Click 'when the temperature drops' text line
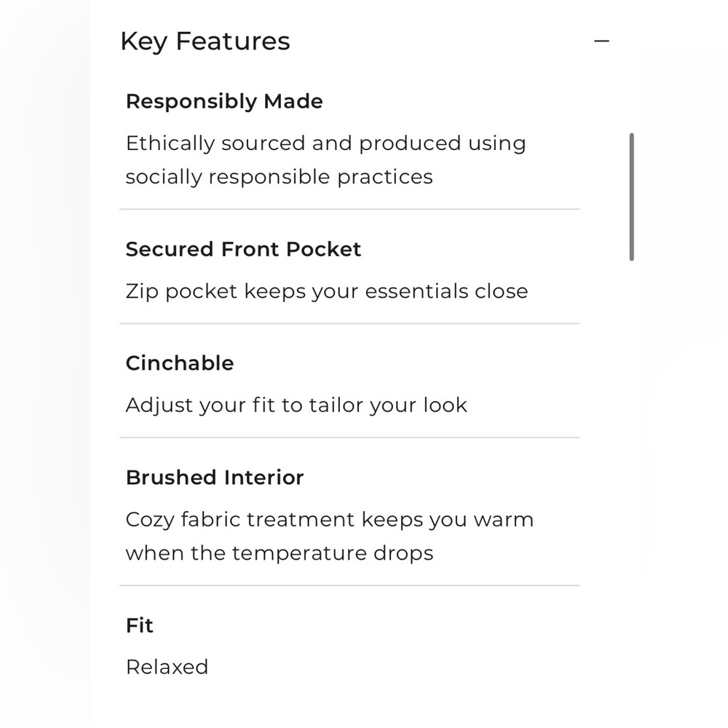 [x=280, y=553]
